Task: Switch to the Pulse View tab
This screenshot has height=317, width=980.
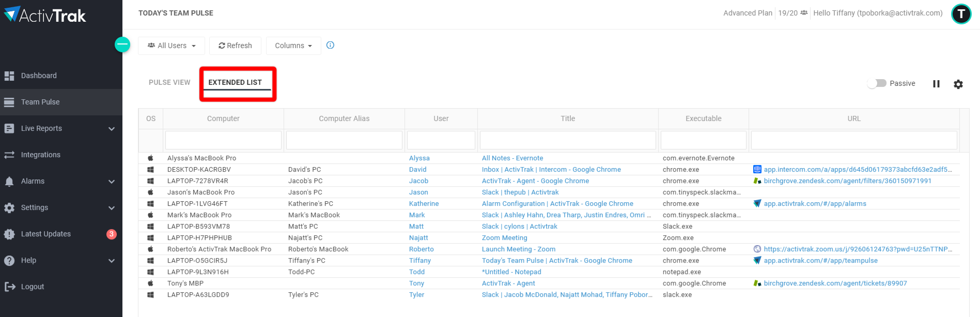Action: tap(169, 82)
